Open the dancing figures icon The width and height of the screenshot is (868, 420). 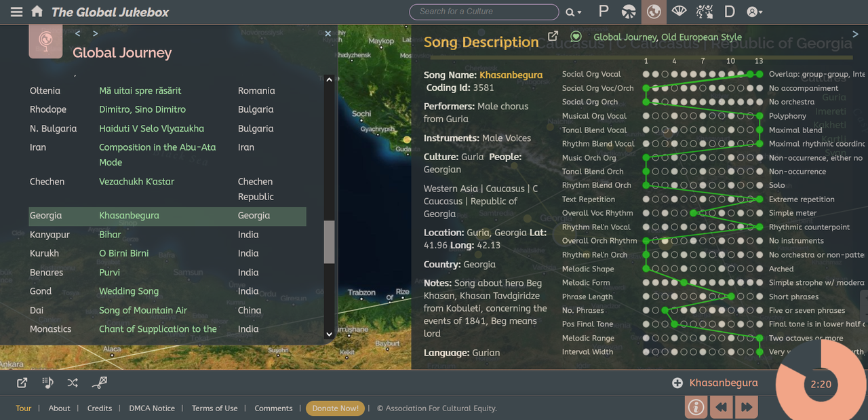705,12
